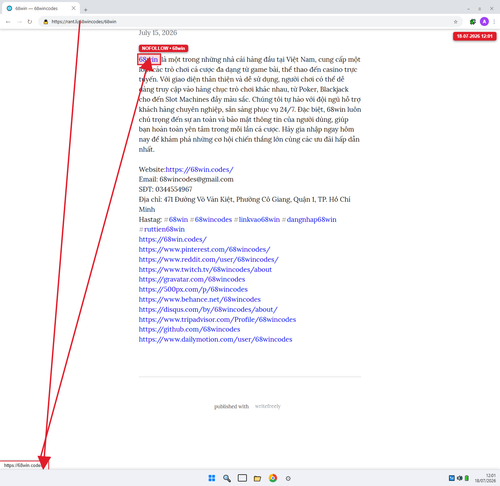Select the 68win — 68wincodes tab
Viewport: 500px width, 486px height.
click(x=37, y=8)
